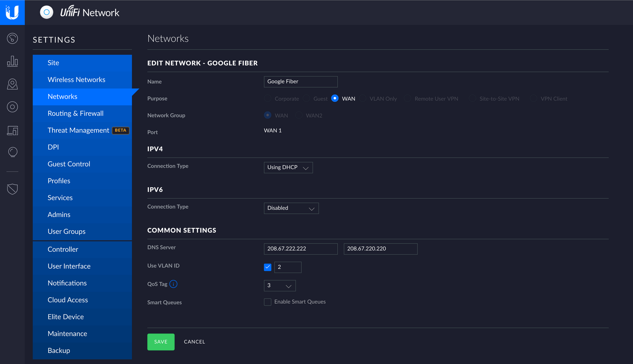The height and width of the screenshot is (364, 633).
Task: Open IPv6 Connection Type Disabled dropdown
Action: coord(291,208)
